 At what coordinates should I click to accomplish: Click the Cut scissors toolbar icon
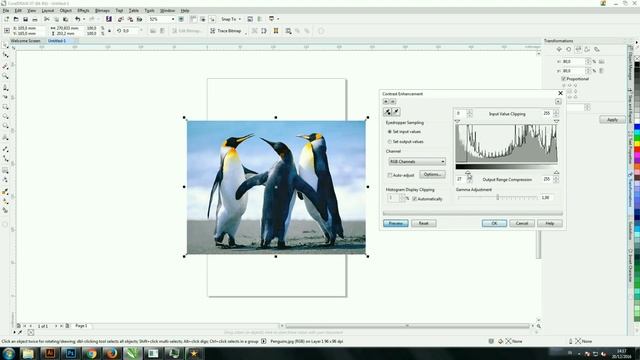point(47,19)
